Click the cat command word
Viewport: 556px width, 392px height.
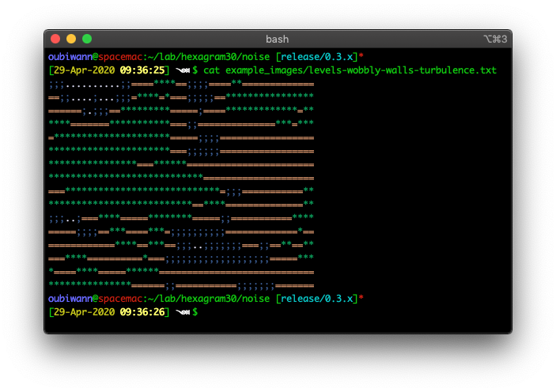coord(212,70)
